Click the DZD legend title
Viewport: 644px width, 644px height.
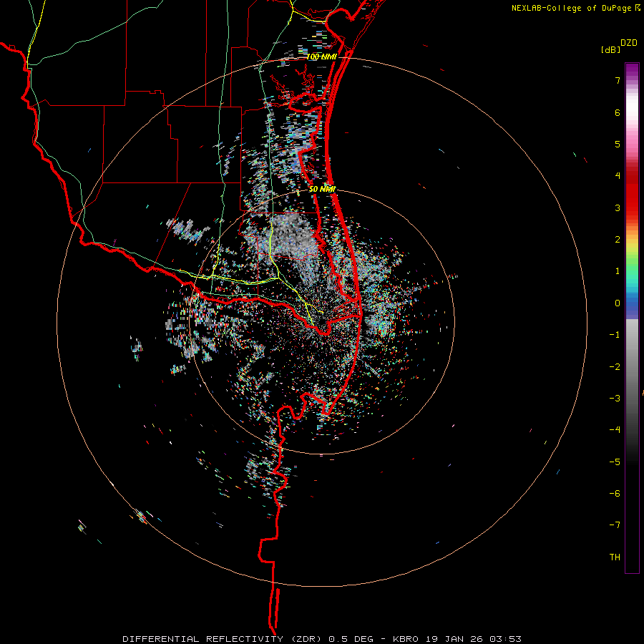[x=629, y=43]
